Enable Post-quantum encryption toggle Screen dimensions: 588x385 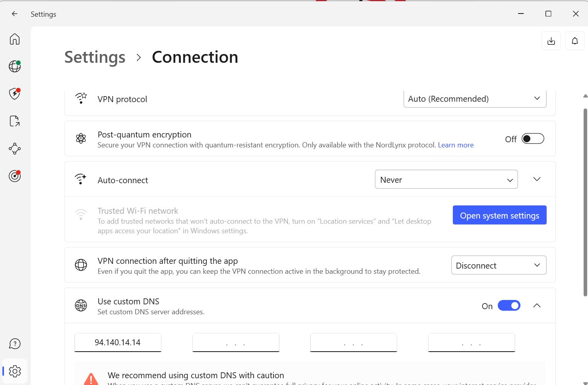532,139
